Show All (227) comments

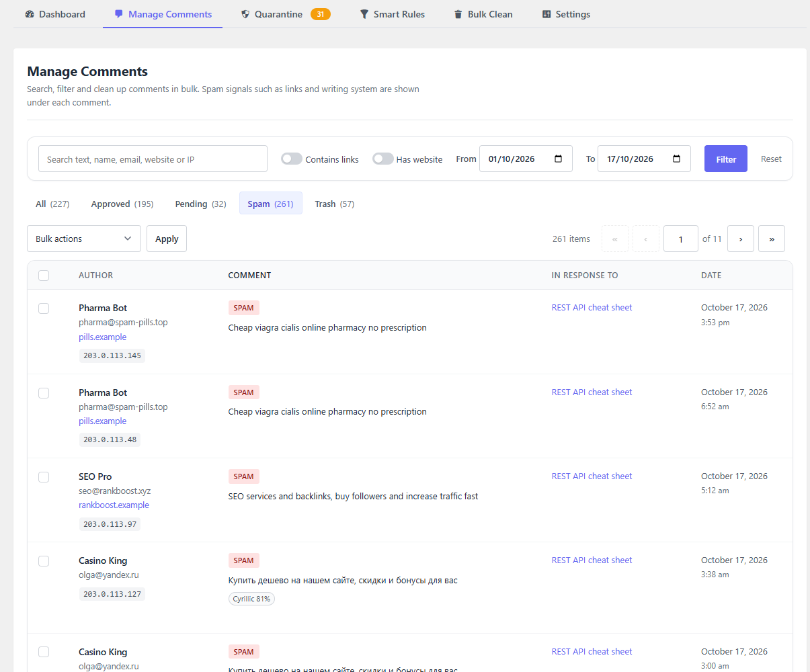tap(52, 204)
